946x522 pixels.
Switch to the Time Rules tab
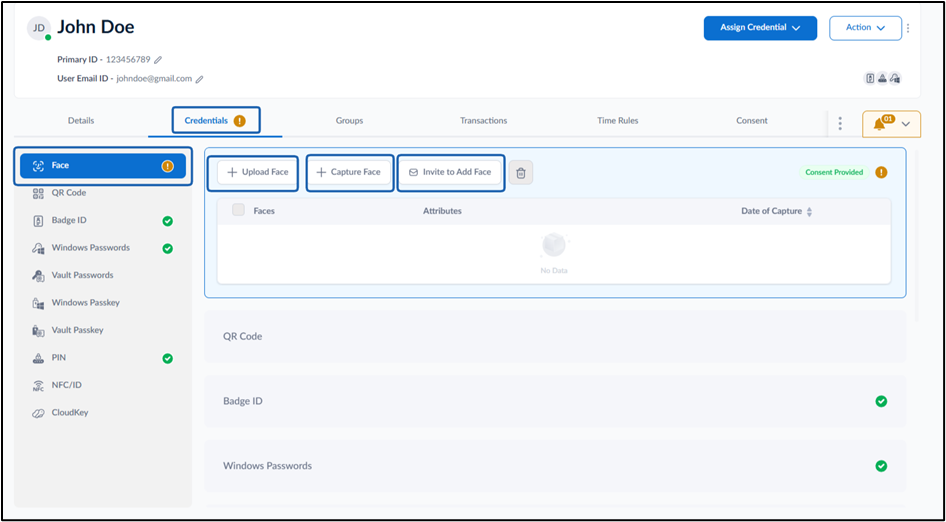618,121
